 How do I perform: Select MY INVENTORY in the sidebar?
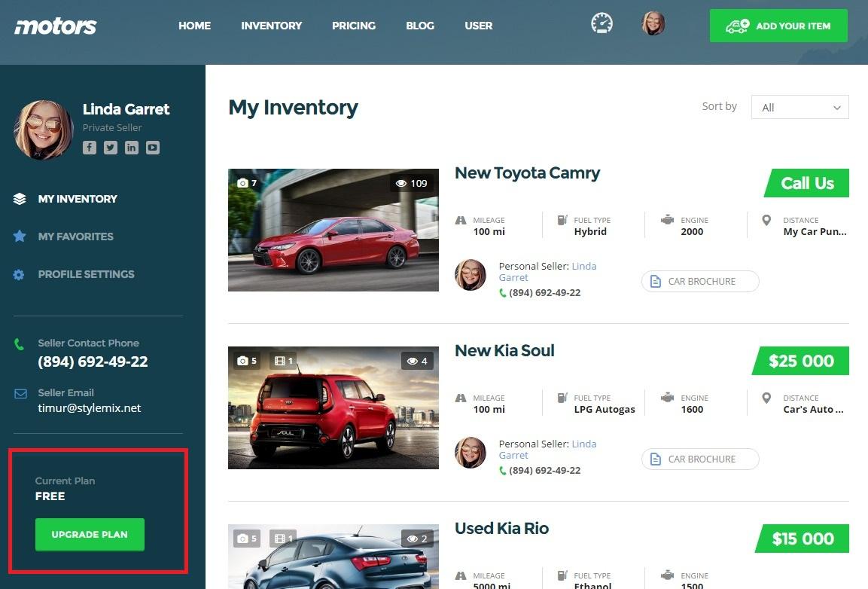pyautogui.click(x=78, y=199)
